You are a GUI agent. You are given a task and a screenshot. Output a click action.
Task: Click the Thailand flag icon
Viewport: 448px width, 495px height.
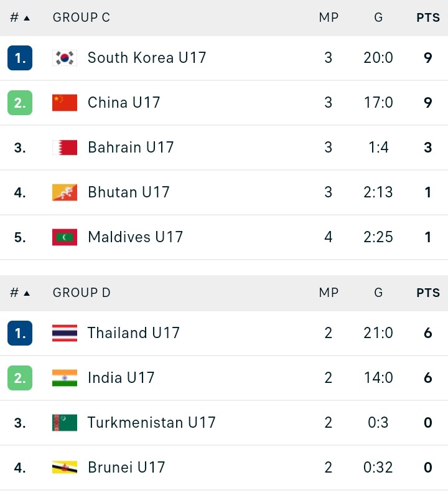pos(65,333)
